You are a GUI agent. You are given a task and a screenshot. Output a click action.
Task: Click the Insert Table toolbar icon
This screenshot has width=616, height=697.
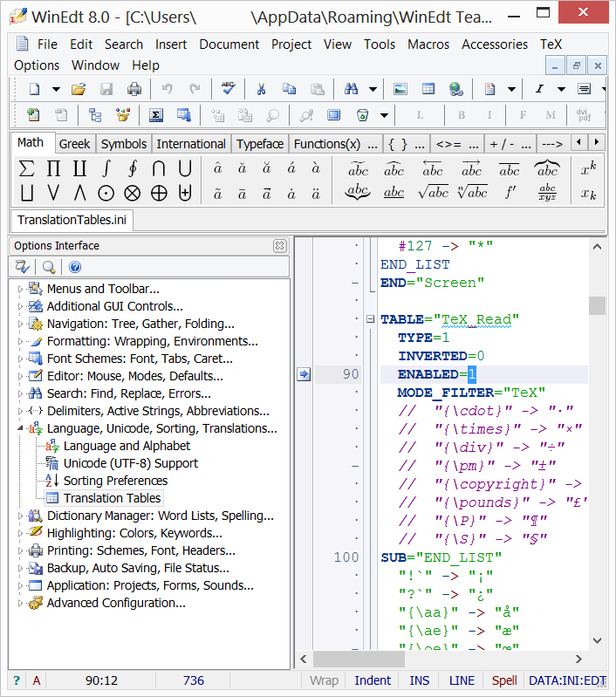coord(428,89)
